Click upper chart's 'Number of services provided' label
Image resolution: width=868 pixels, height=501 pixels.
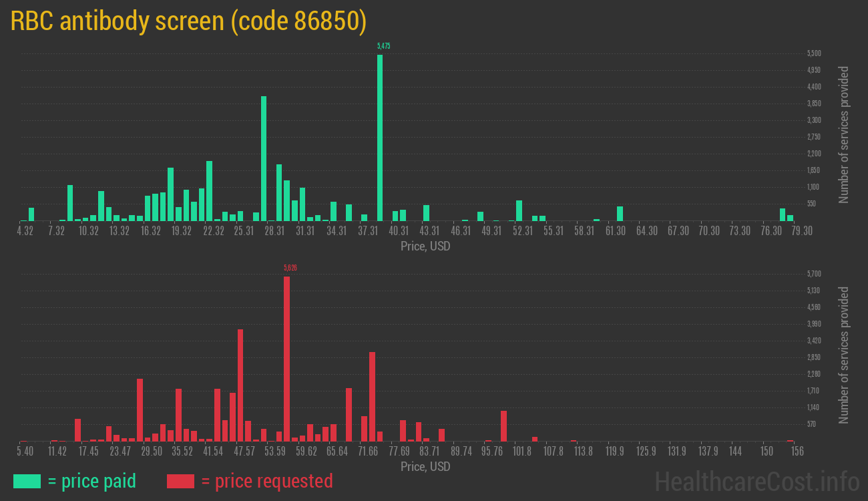pyautogui.click(x=844, y=134)
